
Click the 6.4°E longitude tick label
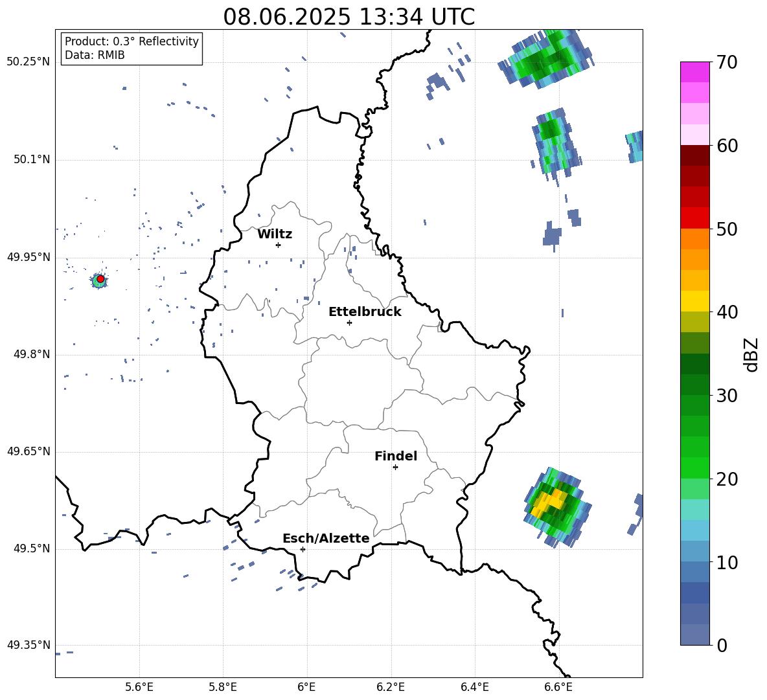click(474, 687)
